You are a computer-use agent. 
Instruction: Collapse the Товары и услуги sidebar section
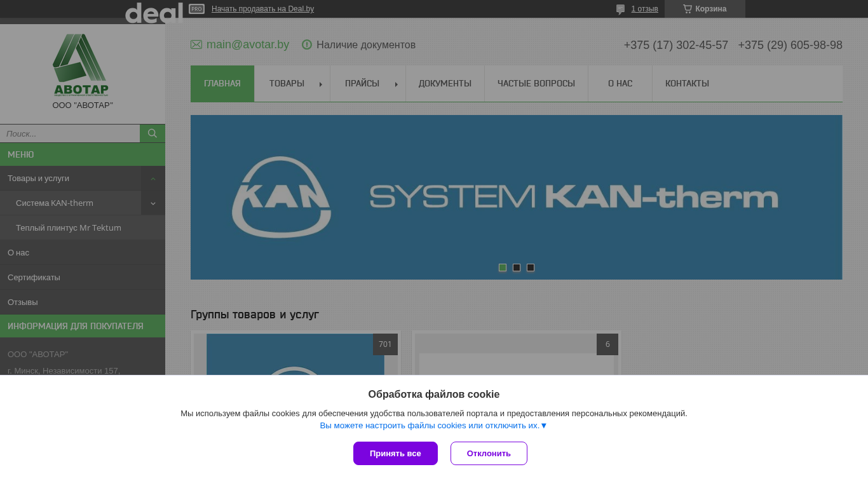click(153, 179)
